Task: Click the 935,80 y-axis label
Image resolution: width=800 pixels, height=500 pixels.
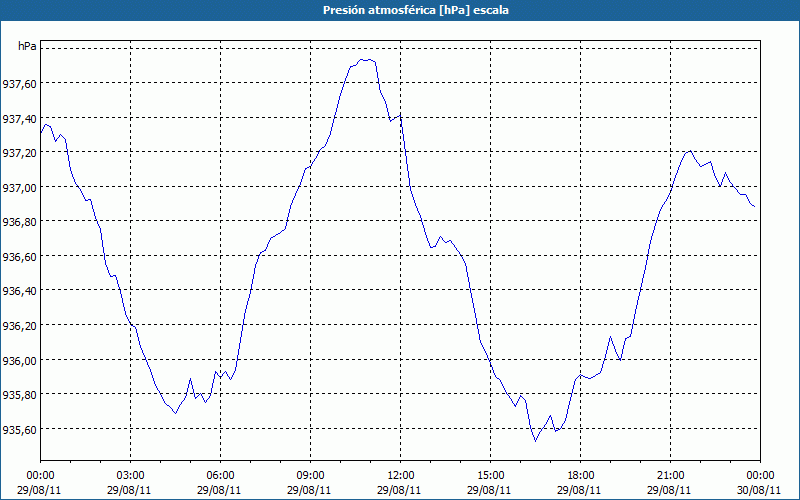Action: click(19, 395)
